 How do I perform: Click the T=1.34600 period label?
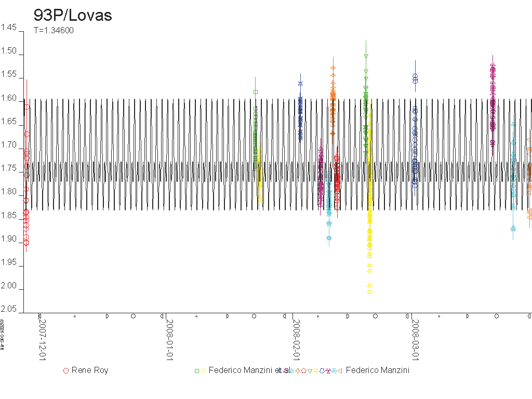[54, 30]
